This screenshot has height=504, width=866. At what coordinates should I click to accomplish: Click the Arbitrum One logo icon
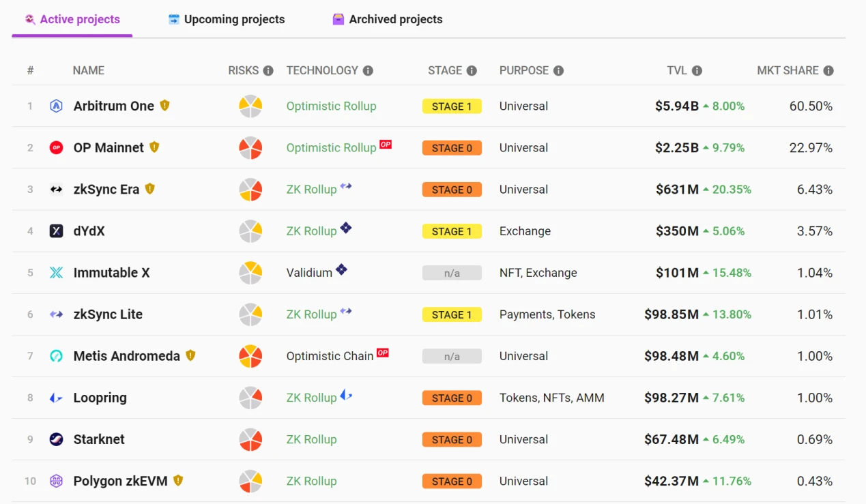(x=57, y=106)
